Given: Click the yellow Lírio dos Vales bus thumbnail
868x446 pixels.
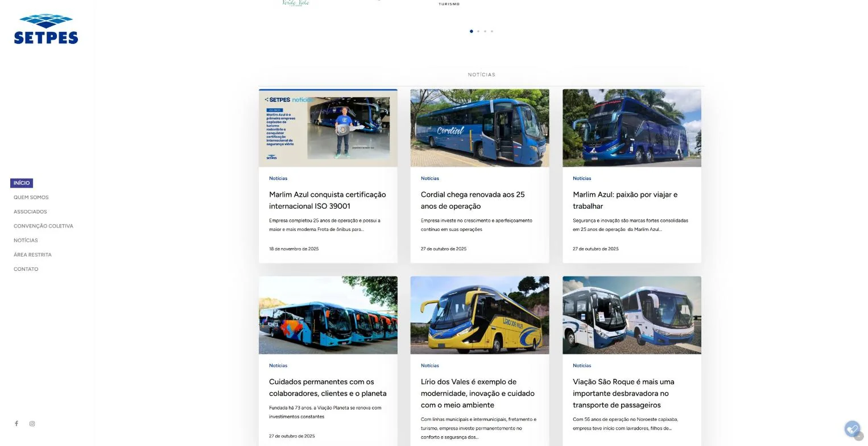Looking at the screenshot, I should [x=480, y=315].
